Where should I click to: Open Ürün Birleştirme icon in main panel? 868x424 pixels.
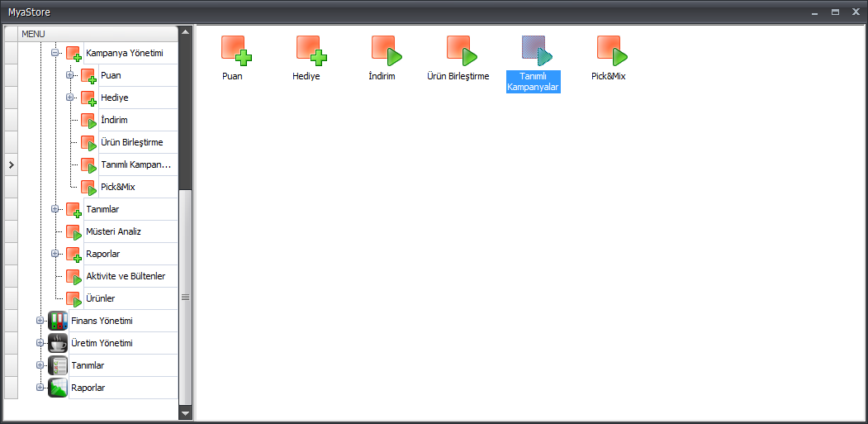462,50
